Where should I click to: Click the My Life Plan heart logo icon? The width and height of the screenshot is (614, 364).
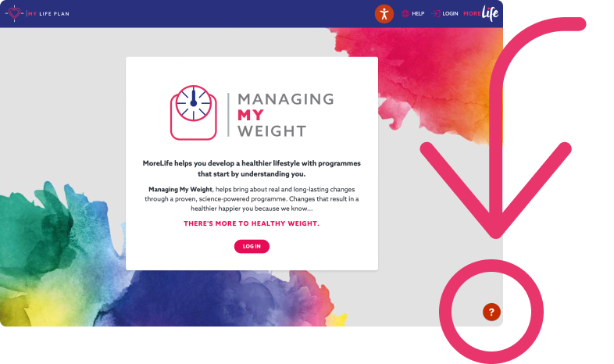click(14, 13)
